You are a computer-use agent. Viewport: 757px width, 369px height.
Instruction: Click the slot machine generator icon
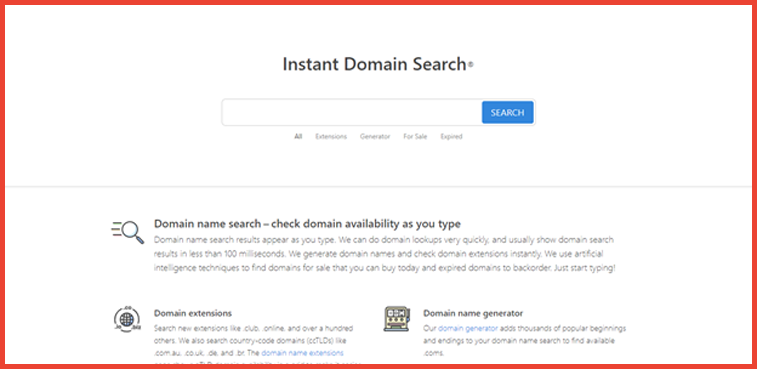pos(396,319)
